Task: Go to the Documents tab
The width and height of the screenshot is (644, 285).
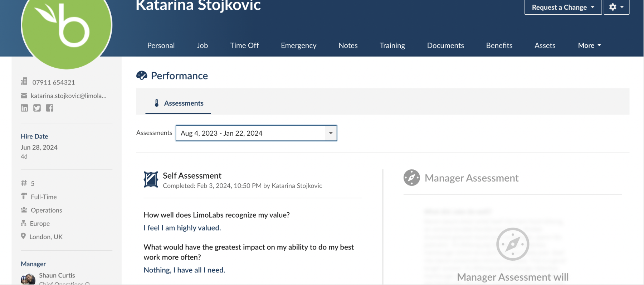Action: coord(445,45)
